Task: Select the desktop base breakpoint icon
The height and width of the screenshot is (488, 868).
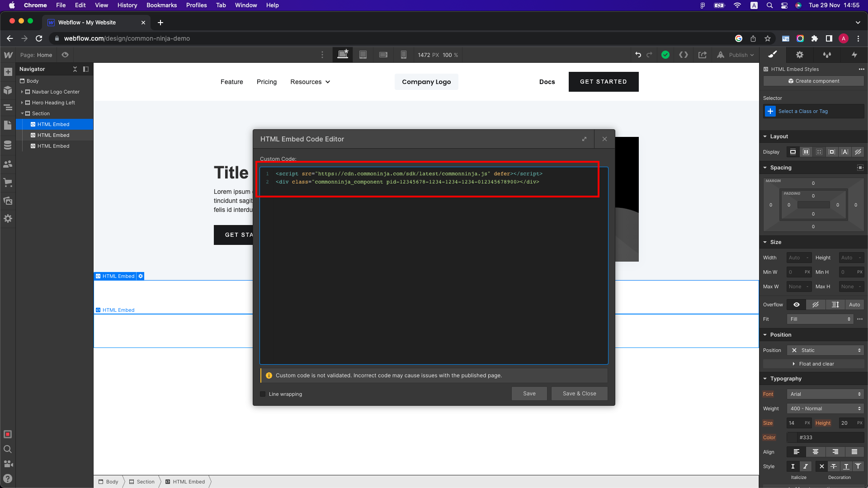Action: pos(343,55)
